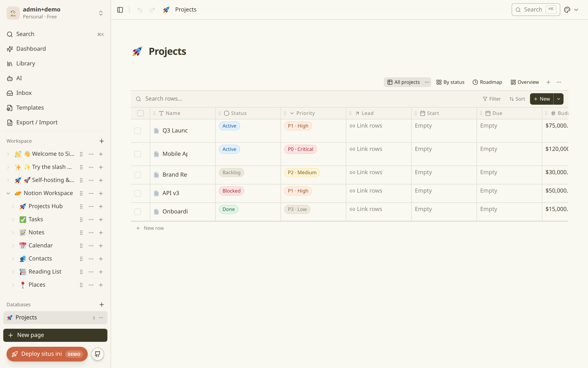Collapse the Notion Workspace tree
The height and width of the screenshot is (368, 588).
8,193
